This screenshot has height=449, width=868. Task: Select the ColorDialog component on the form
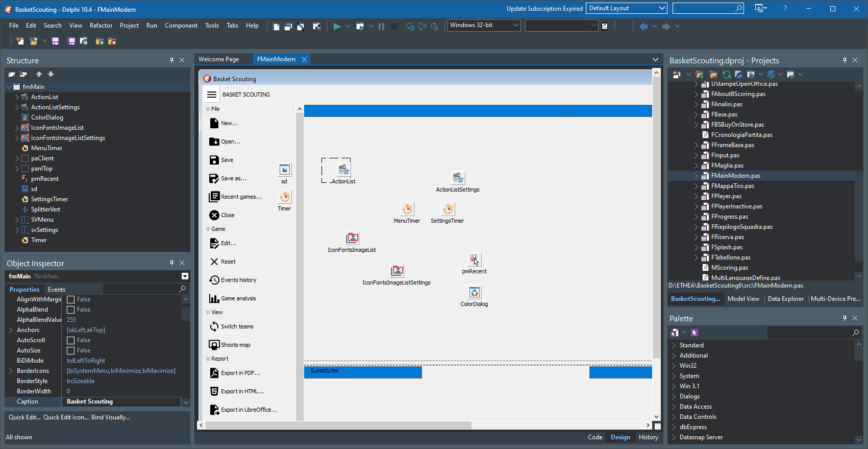(x=474, y=292)
